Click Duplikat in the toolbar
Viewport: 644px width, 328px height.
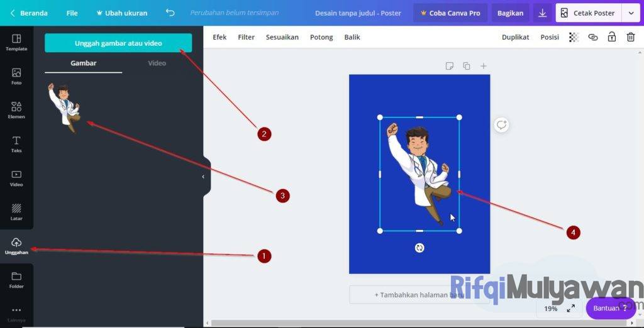coord(516,37)
